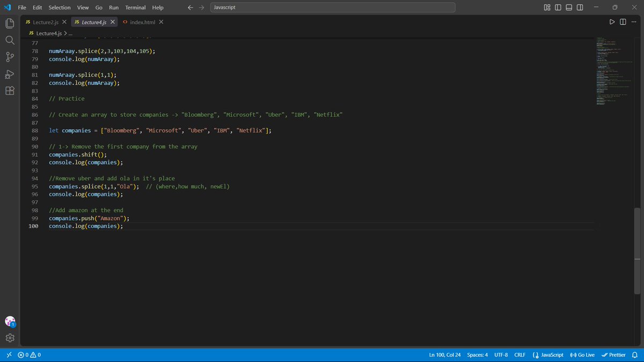
Task: Click the editor vertical scrollbar thumb
Action: pyautogui.click(x=637, y=250)
